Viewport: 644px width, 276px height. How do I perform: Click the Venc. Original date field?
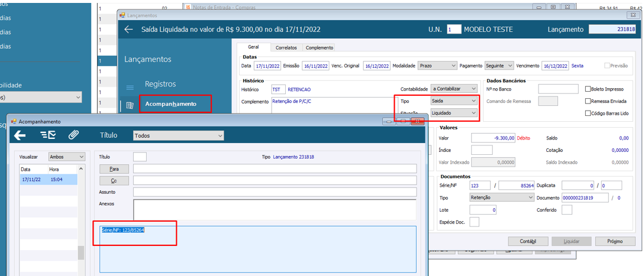377,66
